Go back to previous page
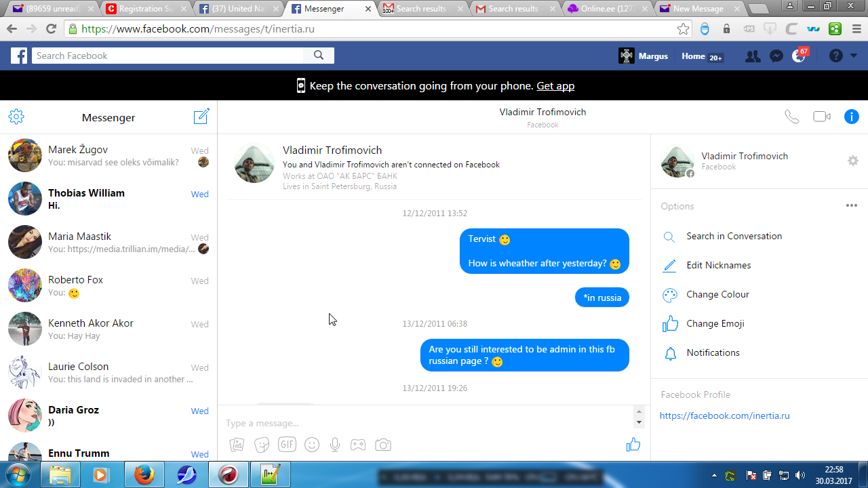Viewport: 868px width, 488px height. coord(12,29)
